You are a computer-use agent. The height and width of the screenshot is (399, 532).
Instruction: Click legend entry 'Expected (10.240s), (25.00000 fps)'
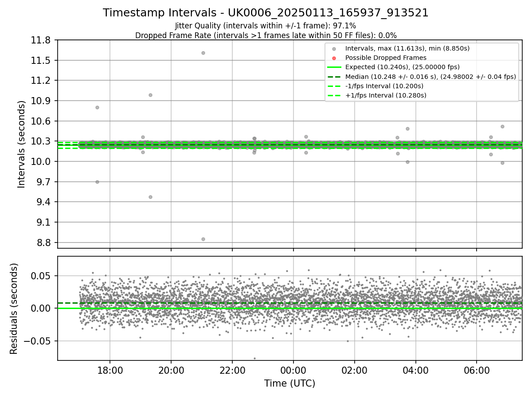(x=402, y=67)
